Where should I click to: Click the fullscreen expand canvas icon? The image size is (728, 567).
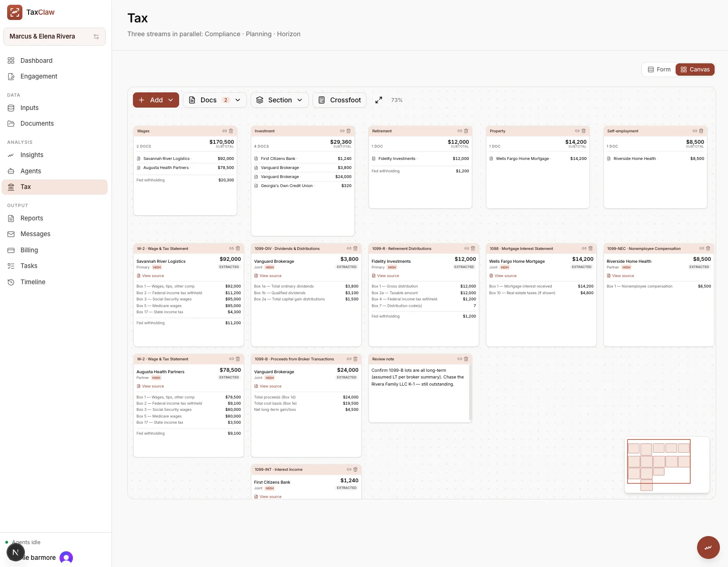tap(379, 100)
